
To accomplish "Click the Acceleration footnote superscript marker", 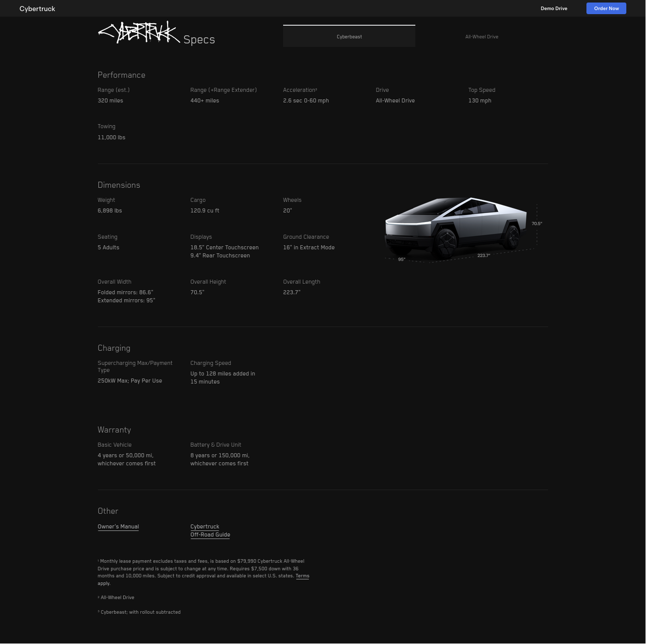I will 316,88.
